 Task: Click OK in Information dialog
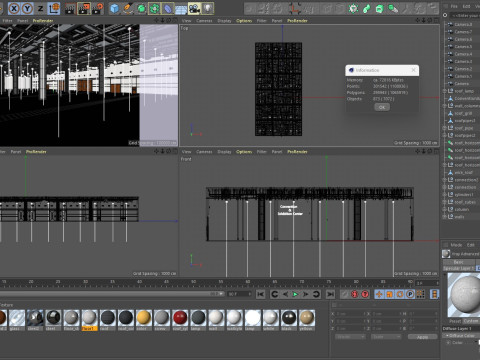[x=382, y=107]
